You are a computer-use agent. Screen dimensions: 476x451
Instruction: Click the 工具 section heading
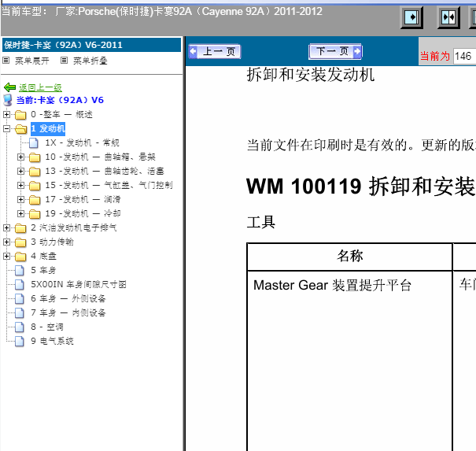coord(261,222)
